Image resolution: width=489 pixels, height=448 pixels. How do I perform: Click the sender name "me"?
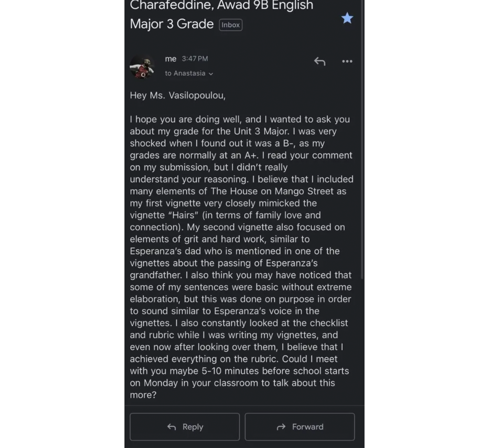tap(170, 59)
